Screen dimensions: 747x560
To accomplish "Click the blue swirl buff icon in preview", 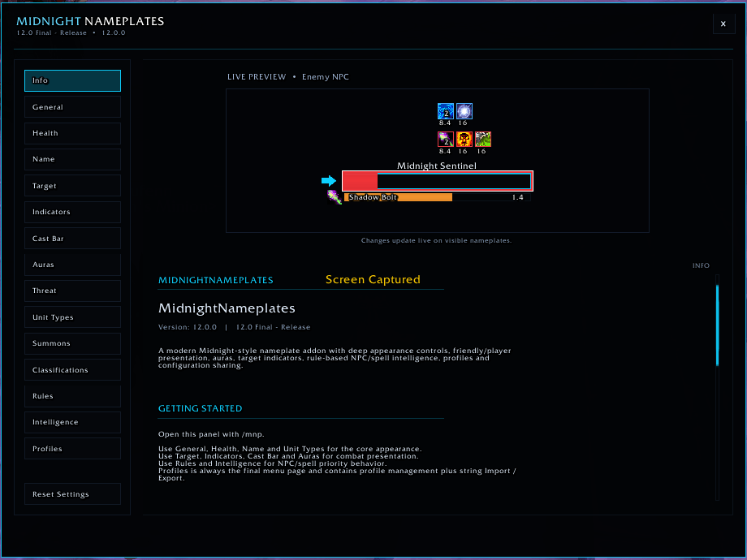I will click(446, 111).
